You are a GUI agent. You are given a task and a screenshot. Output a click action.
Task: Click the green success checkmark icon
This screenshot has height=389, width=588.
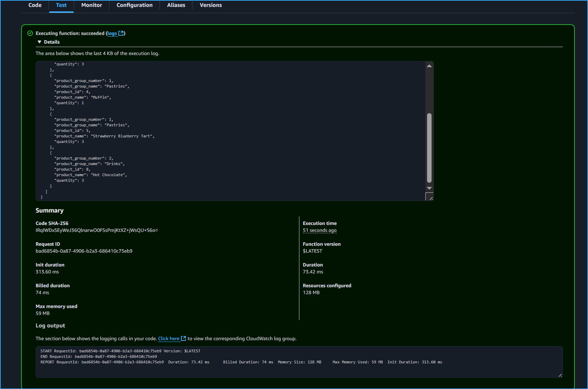[30, 33]
